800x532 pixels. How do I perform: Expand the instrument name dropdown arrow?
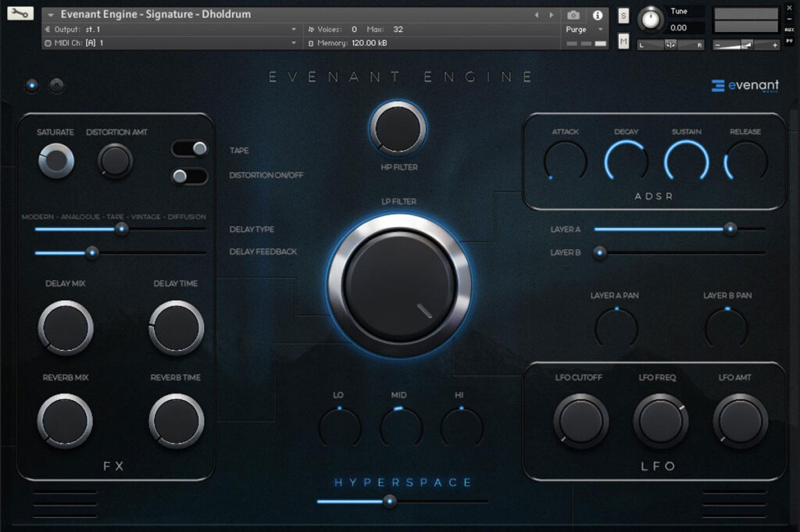pos(51,15)
